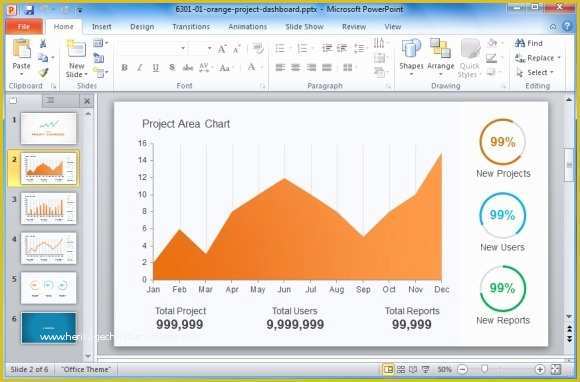
Task: Click the Reset slide icon
Action: pos(98,58)
